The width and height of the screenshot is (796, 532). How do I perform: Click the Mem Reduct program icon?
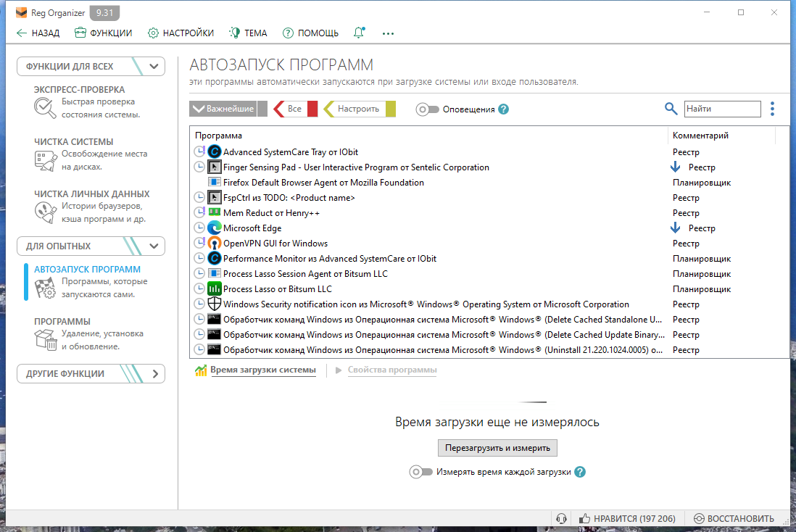click(215, 212)
